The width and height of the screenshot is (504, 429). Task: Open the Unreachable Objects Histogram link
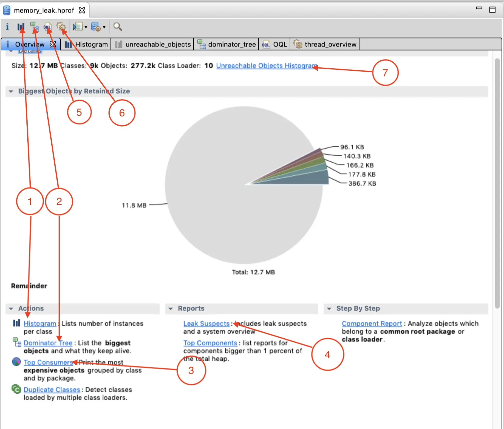click(x=267, y=66)
